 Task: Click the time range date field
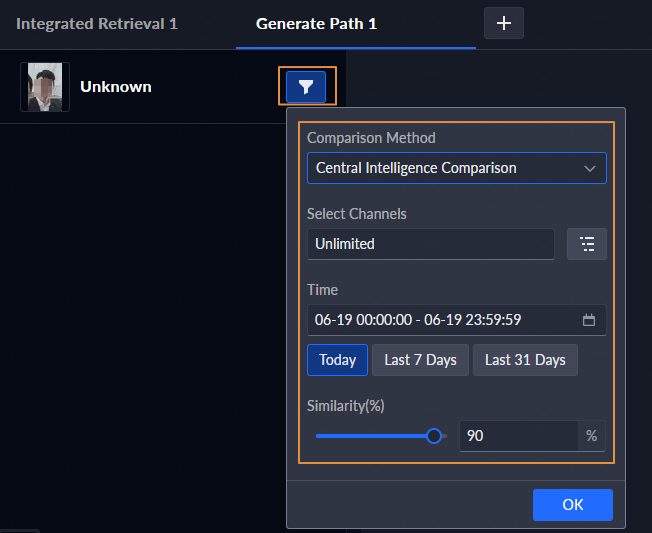440,320
